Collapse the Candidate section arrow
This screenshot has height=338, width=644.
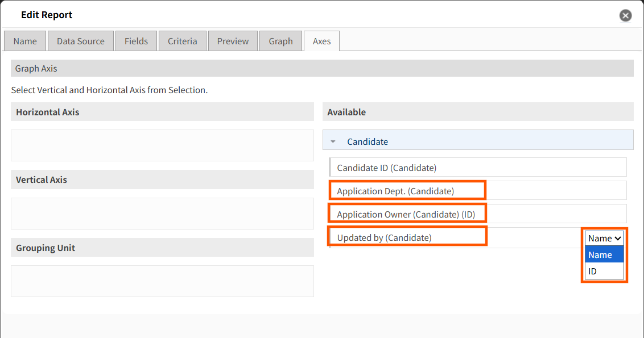[333, 141]
